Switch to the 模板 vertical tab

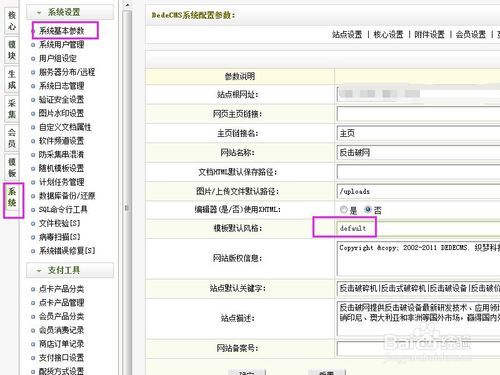click(12, 167)
